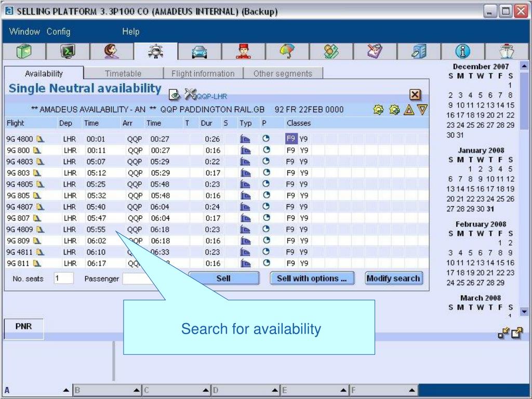Click the first yellow gear icon
532x399 pixels.
[x=378, y=110]
